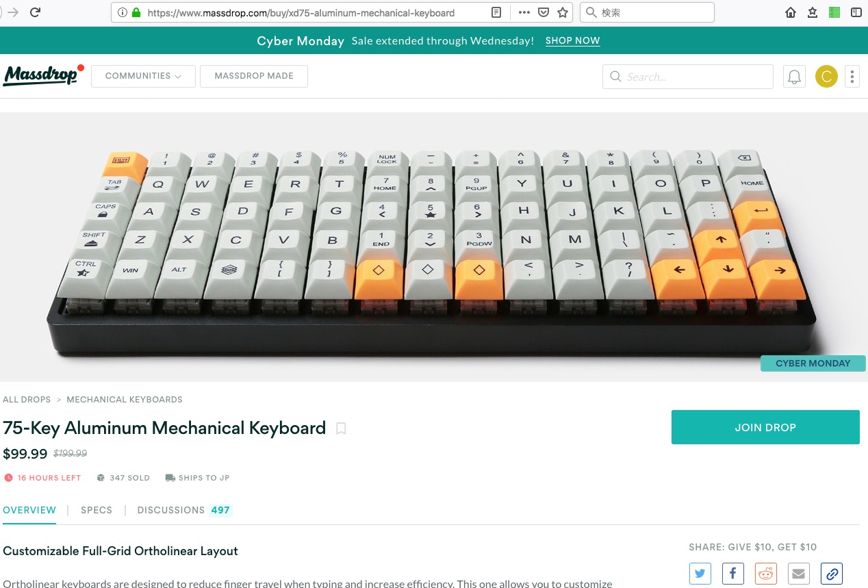Share drop on Twitter
868x588 pixels.
[700, 574]
